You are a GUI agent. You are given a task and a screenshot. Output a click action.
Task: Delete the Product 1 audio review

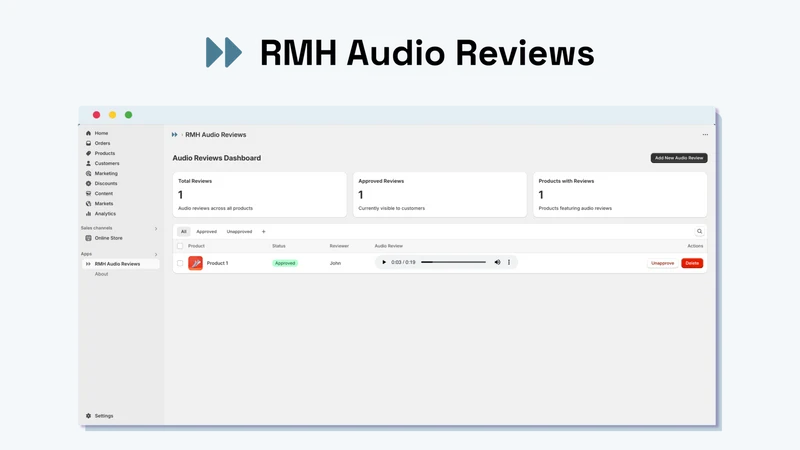click(692, 263)
